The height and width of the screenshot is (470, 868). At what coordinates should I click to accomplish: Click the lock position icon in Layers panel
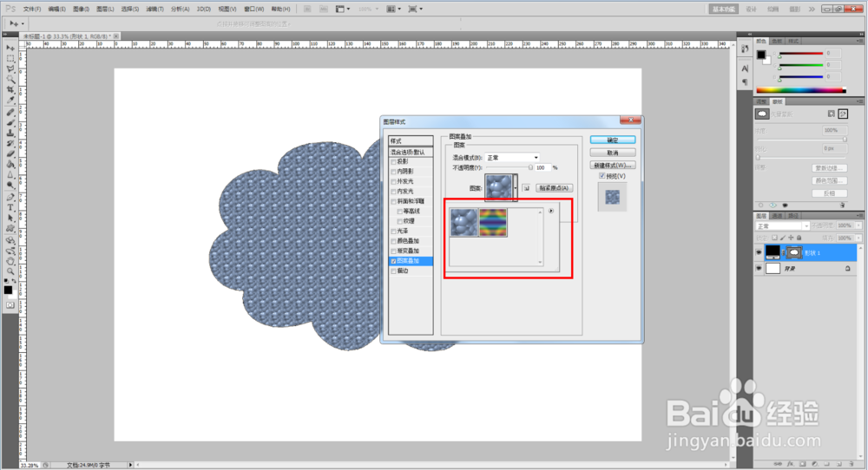(x=791, y=238)
